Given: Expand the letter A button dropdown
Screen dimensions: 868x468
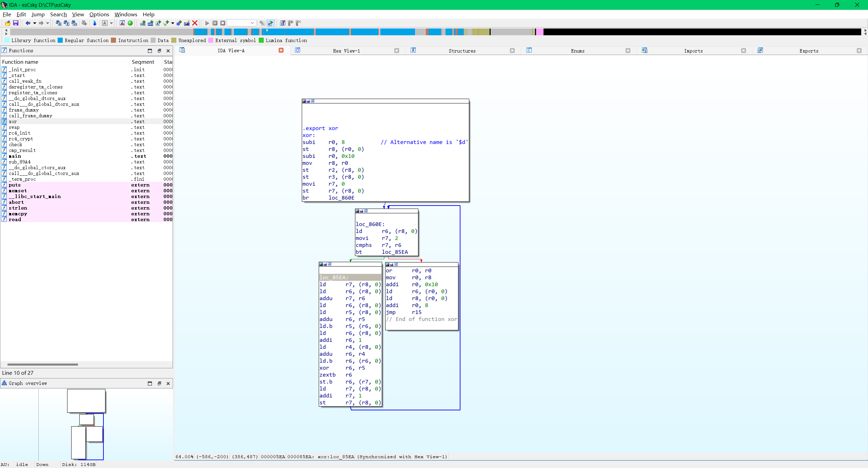Looking at the screenshot, I should click(111, 23).
